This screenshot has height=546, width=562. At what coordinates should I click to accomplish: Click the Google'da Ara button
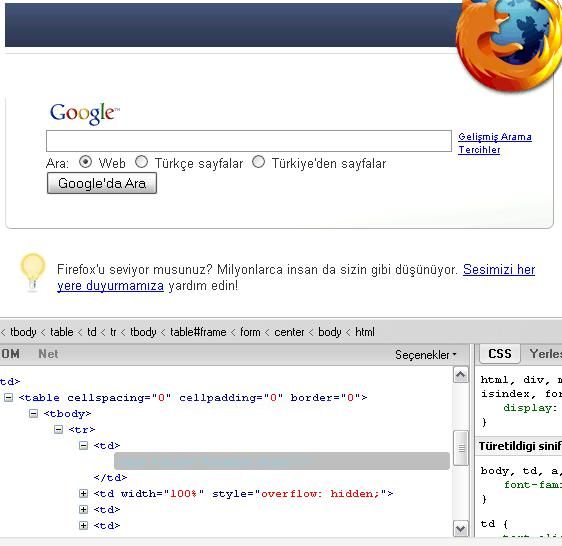point(102,183)
